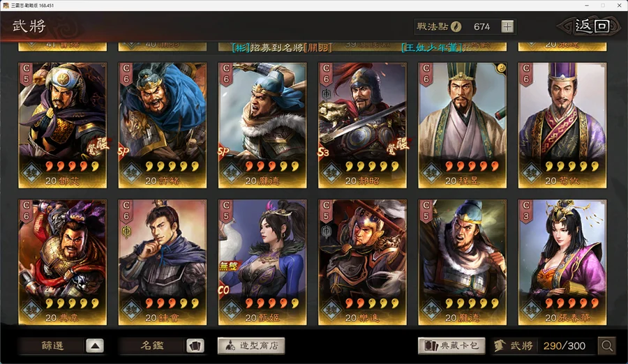
Task: Open the 篩選 filter menu label
Action: point(52,346)
